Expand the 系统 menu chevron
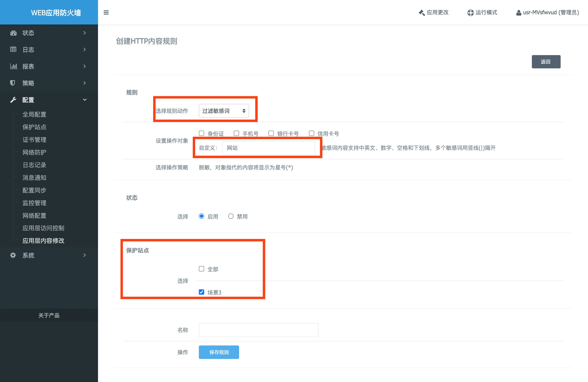This screenshot has width=588, height=382. (85, 255)
